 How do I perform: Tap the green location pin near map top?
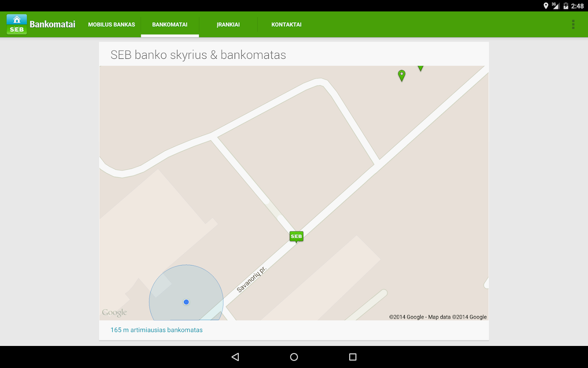(401, 76)
